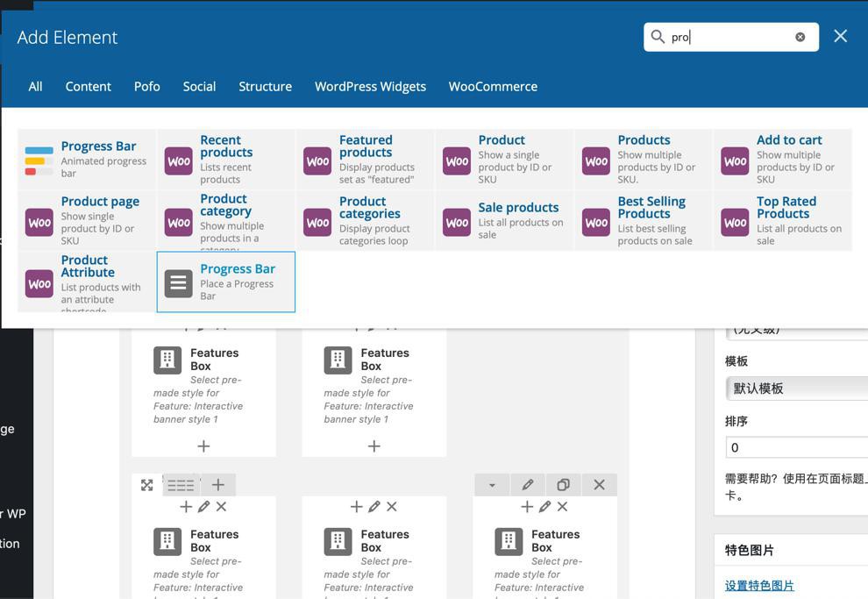This screenshot has width=868, height=599.
Task: Click Woo icon beside Product page
Action: (x=39, y=223)
